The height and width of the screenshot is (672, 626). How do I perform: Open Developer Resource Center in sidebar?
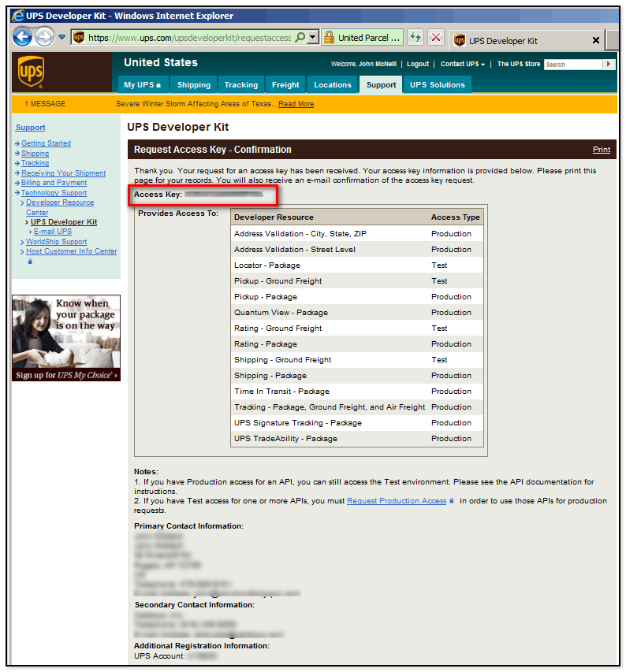point(59,207)
